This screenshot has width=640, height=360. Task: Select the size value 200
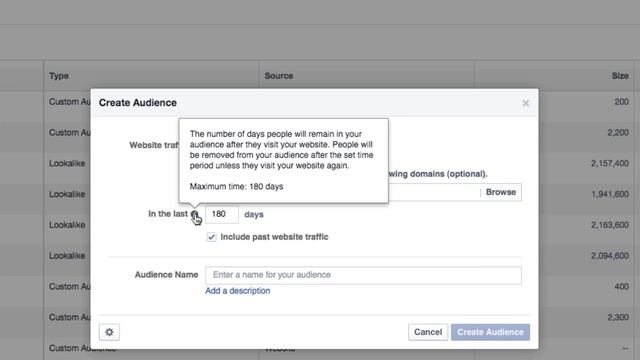pos(622,102)
